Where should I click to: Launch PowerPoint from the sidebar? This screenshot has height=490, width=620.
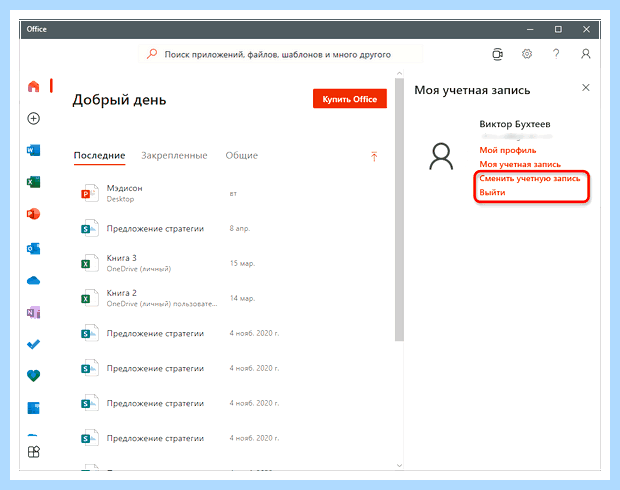[x=34, y=214]
